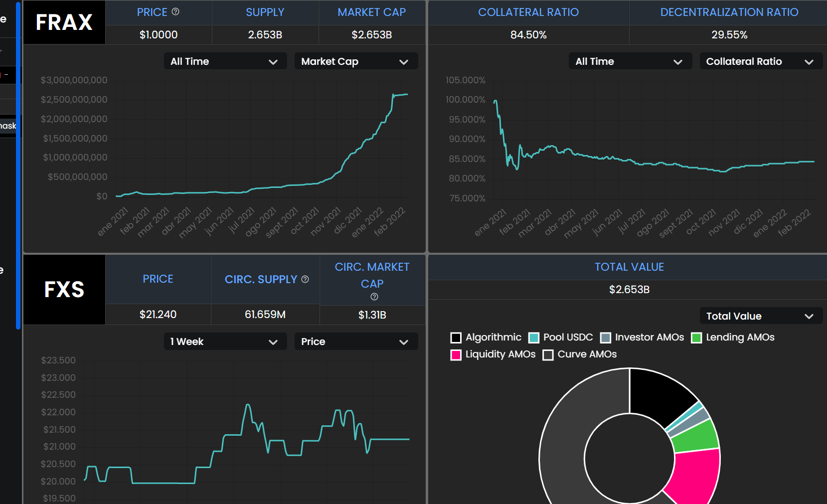The width and height of the screenshot is (827, 504).
Task: Open the FRAX chart All Time dropdown
Action: [225, 61]
